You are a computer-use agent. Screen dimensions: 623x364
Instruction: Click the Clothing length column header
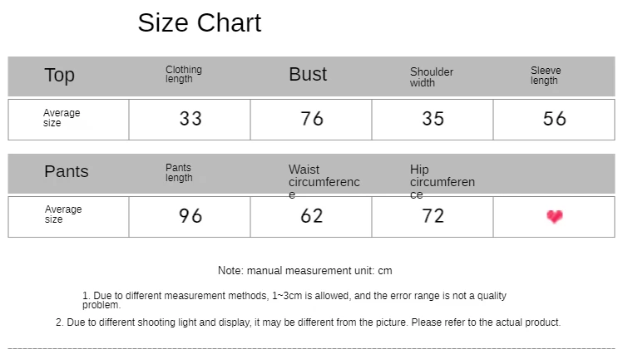click(x=184, y=75)
